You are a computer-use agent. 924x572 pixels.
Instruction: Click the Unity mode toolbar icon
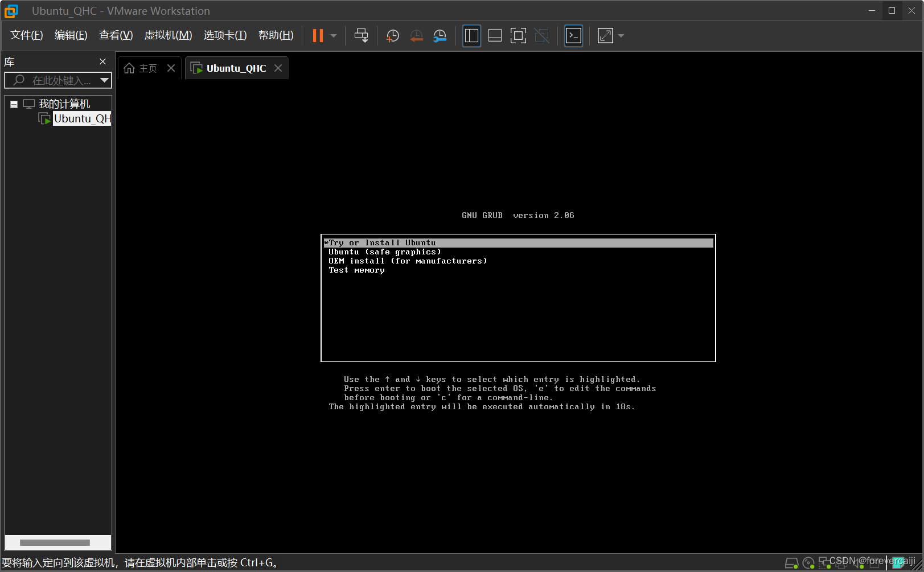(x=541, y=36)
